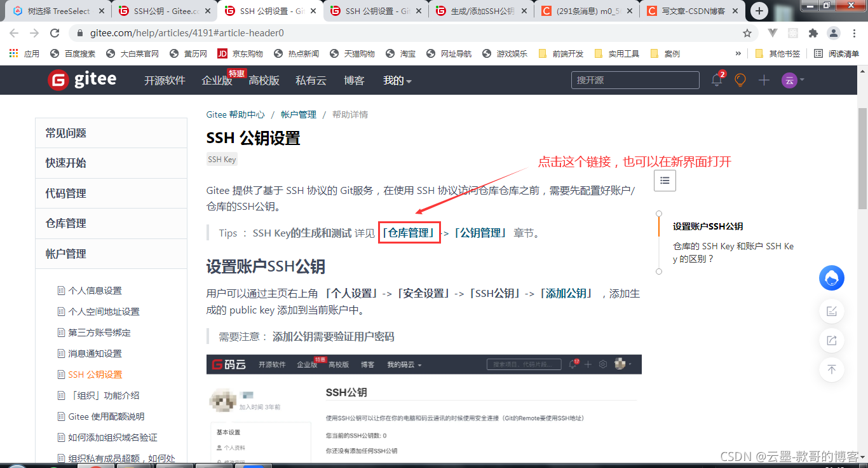Image resolution: width=868 pixels, height=468 pixels.
Task: Click the 「仓库管理」 link in Tips
Action: (x=409, y=233)
